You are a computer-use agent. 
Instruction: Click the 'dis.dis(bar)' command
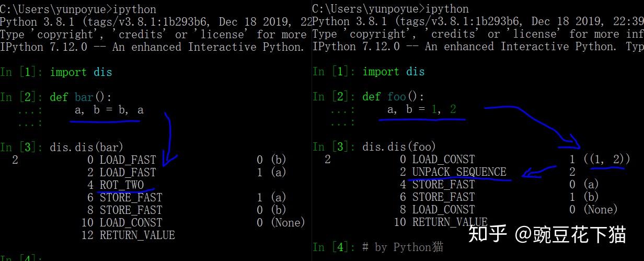pos(87,147)
